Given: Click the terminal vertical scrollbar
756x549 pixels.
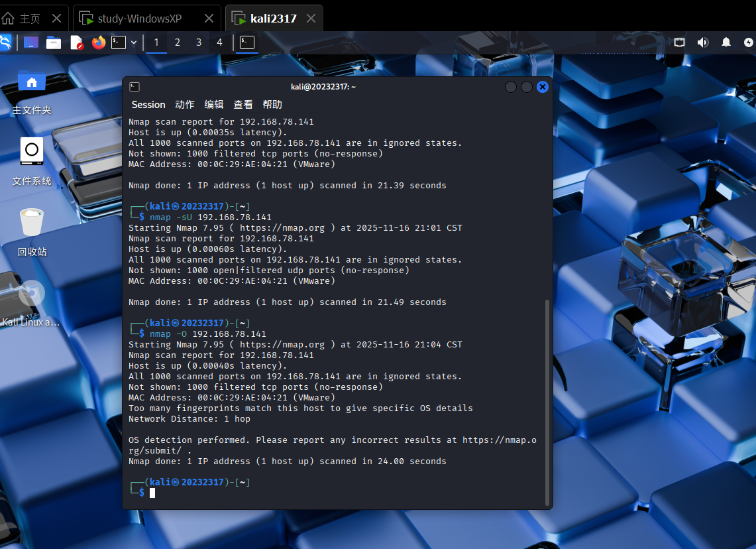Looking at the screenshot, I should [x=547, y=402].
